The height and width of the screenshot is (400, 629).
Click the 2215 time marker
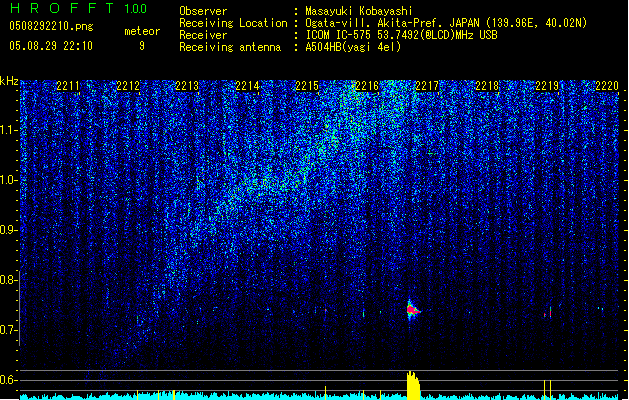tap(307, 86)
